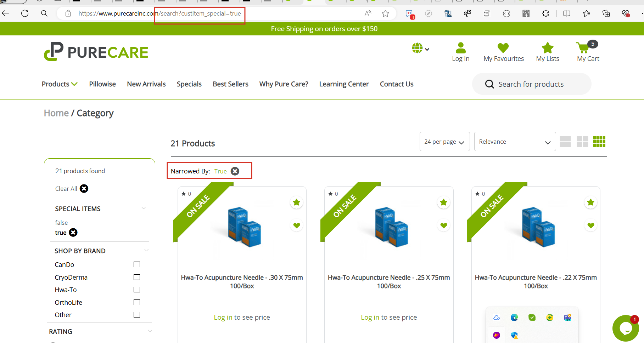The height and width of the screenshot is (343, 644).
Task: Add the .30 X 75mm needle to favourites
Action: click(297, 225)
